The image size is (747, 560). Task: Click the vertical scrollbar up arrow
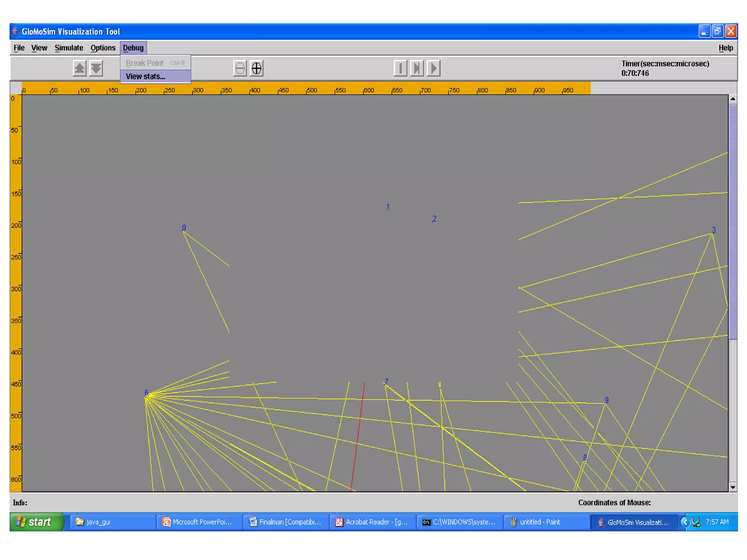click(x=732, y=99)
